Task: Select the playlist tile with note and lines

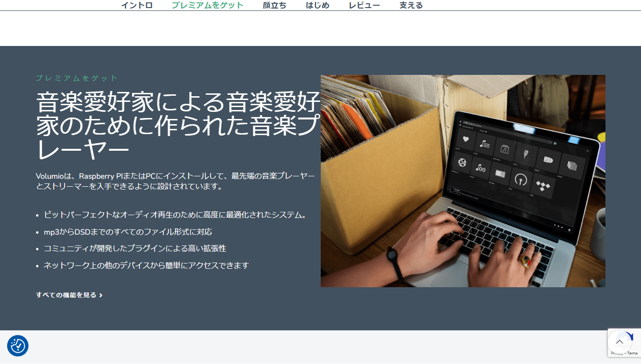Action: coord(484,144)
